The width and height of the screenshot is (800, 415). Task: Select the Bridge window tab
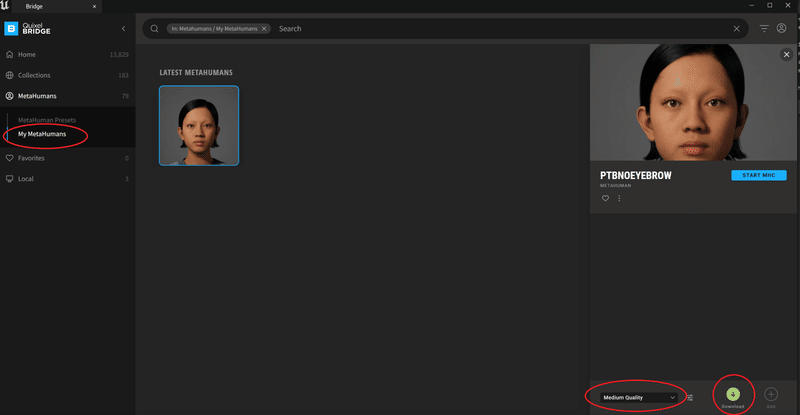pos(57,7)
